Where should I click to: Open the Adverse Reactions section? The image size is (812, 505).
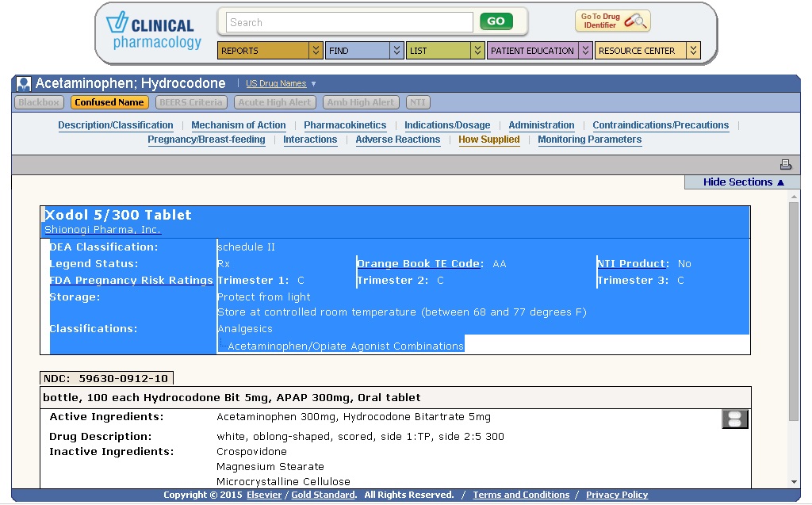tap(398, 140)
